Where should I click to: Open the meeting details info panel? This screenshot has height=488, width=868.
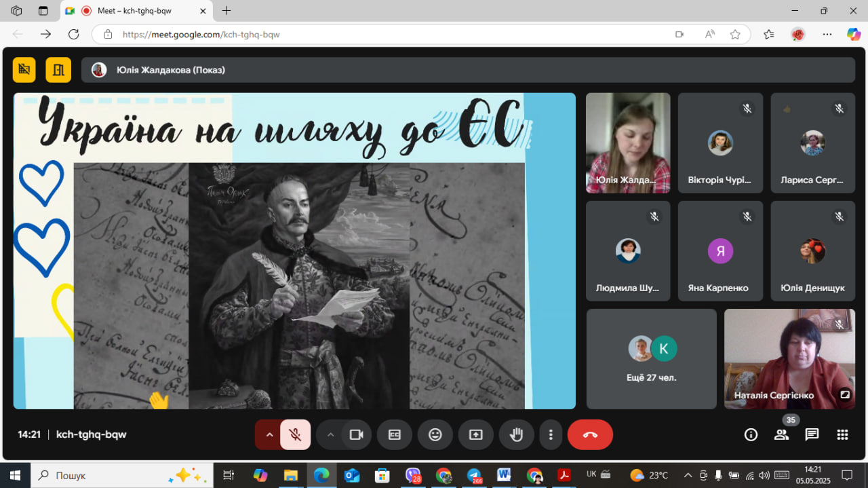coord(751,435)
